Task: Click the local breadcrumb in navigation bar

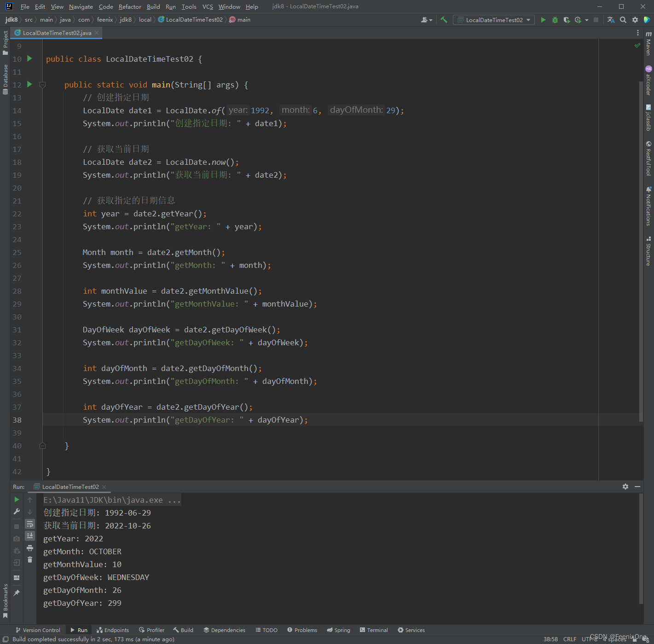Action: [145, 20]
